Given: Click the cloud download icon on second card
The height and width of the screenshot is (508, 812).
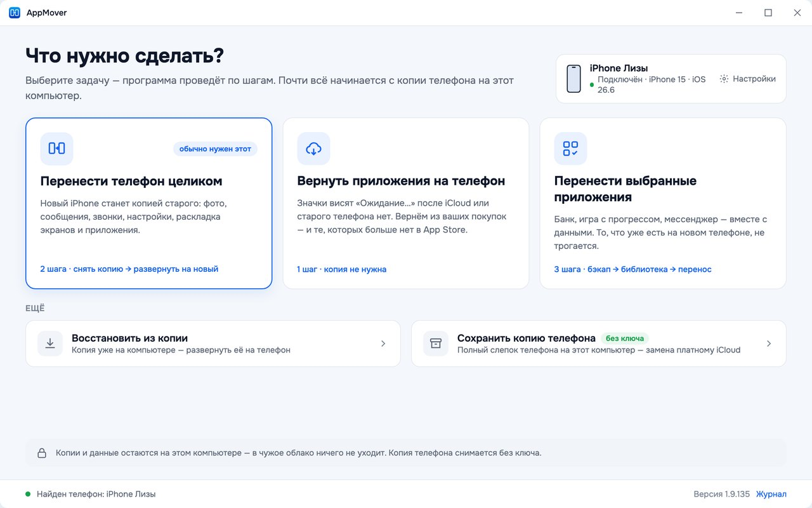Looking at the screenshot, I should (313, 149).
